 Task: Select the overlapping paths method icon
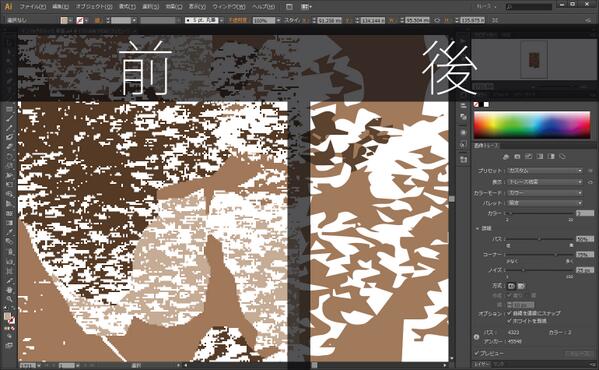coord(521,286)
